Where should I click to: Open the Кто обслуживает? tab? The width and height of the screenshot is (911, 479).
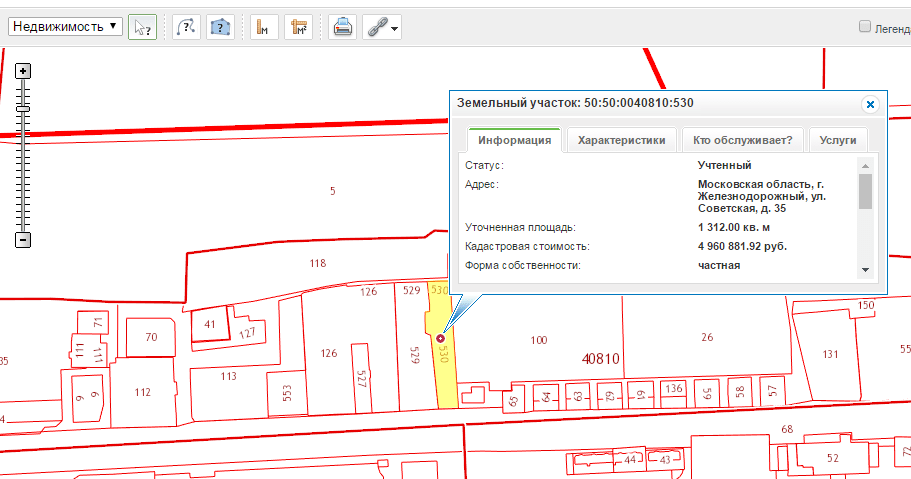click(743, 140)
